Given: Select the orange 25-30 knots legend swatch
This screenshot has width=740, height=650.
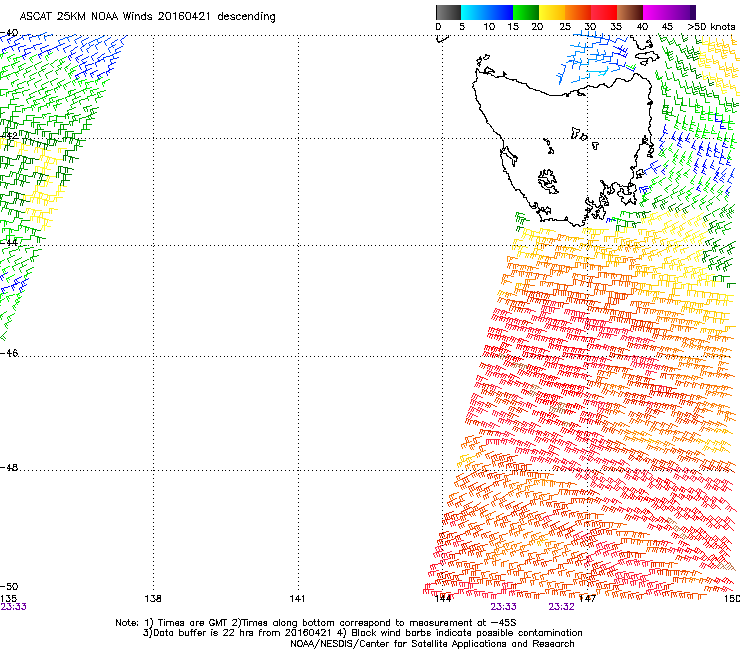Looking at the screenshot, I should [x=578, y=12].
